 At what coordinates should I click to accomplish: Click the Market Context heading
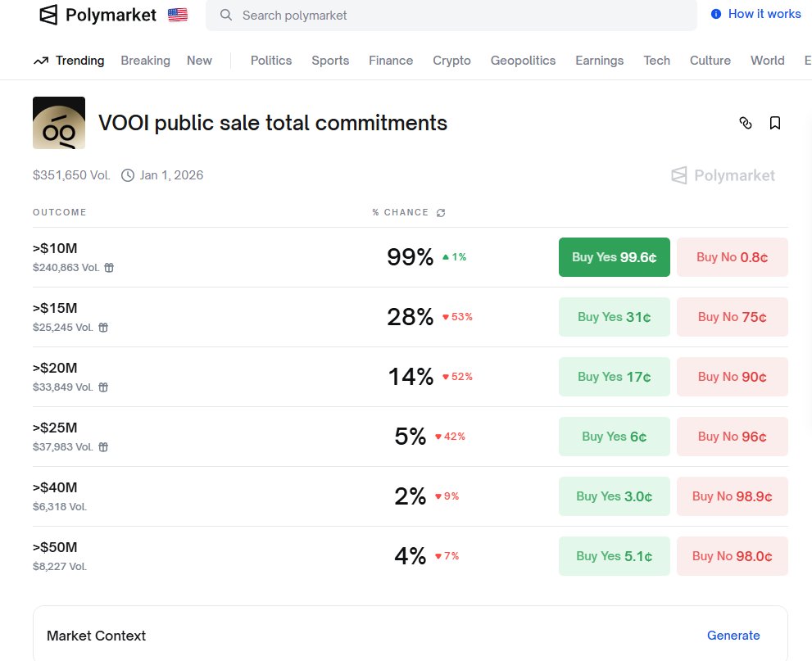[x=97, y=636]
